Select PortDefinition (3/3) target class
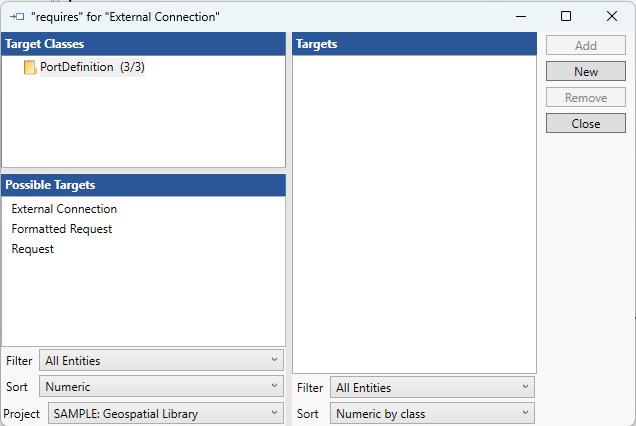The height and width of the screenshot is (426, 636). pos(92,67)
